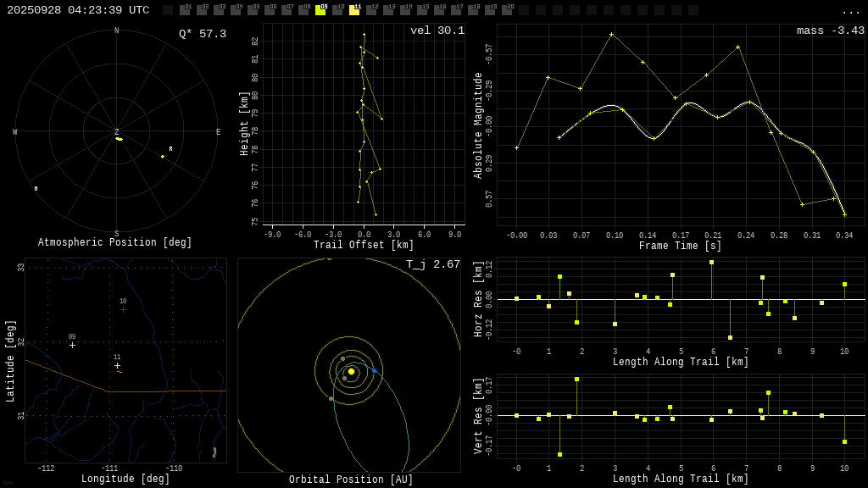868x488 pixels.
Task: Click station 11 cross marker on map
Action: [117, 366]
